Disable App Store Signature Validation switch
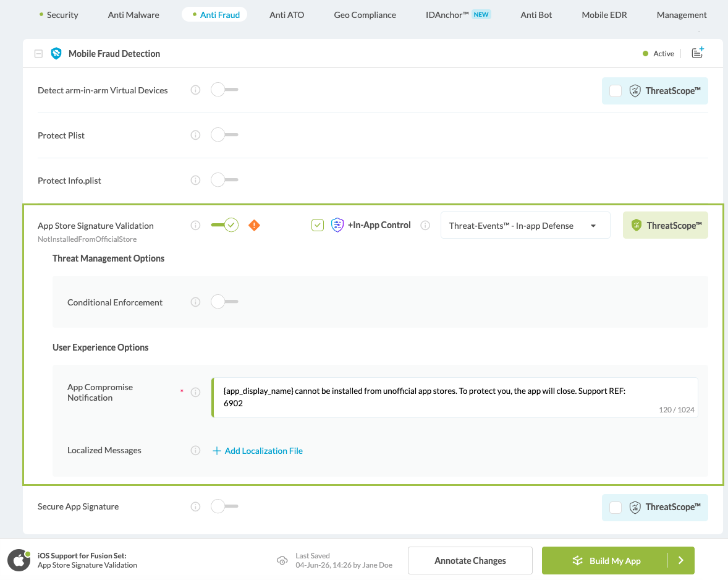The height and width of the screenshot is (580, 728). (224, 225)
